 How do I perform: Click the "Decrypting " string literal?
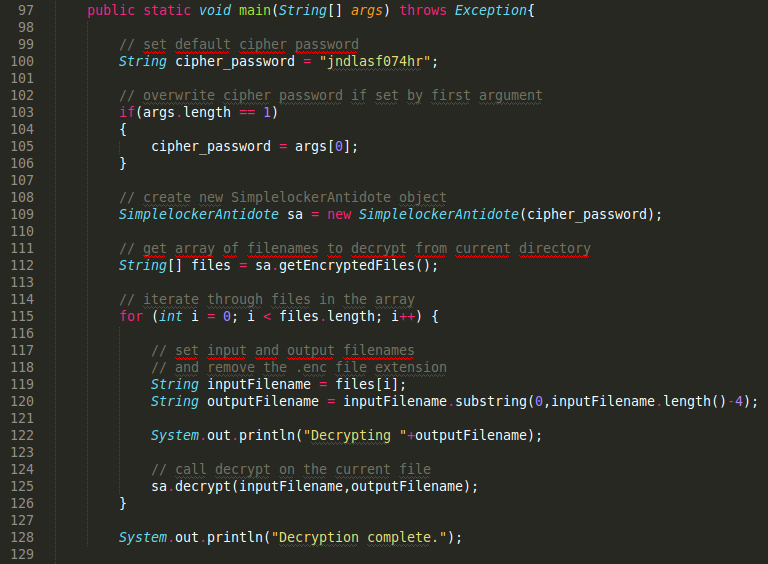358,435
